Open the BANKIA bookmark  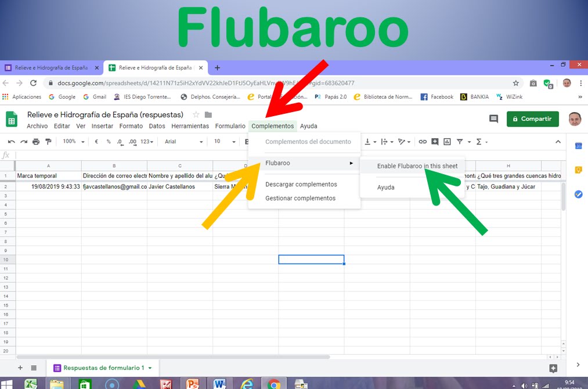[x=474, y=97]
